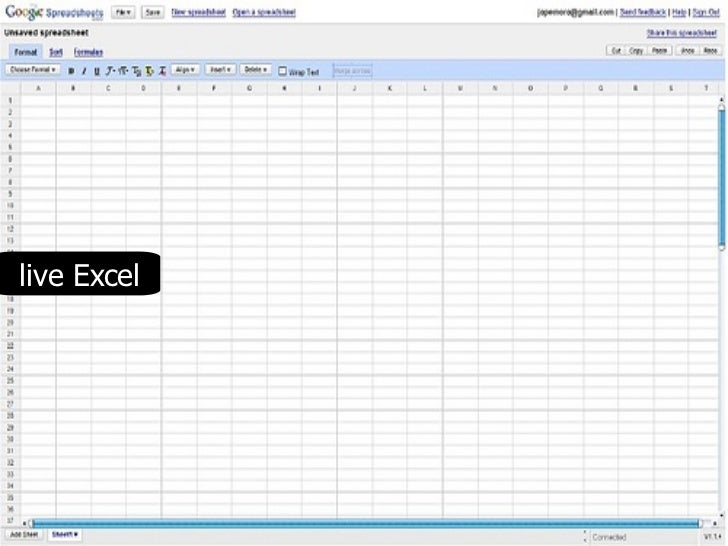Select cell B2 in the grid
The height and width of the screenshot is (546, 728).
pyautogui.click(x=73, y=112)
